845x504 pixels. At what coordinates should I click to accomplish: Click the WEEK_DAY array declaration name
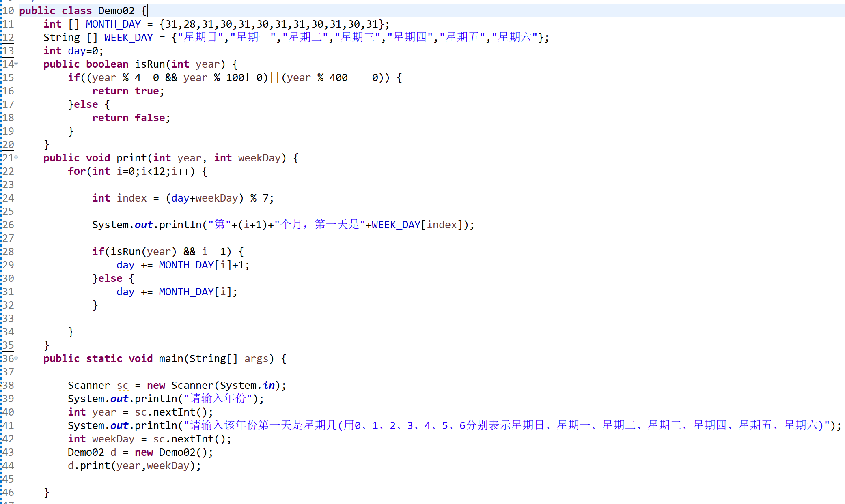click(x=128, y=38)
